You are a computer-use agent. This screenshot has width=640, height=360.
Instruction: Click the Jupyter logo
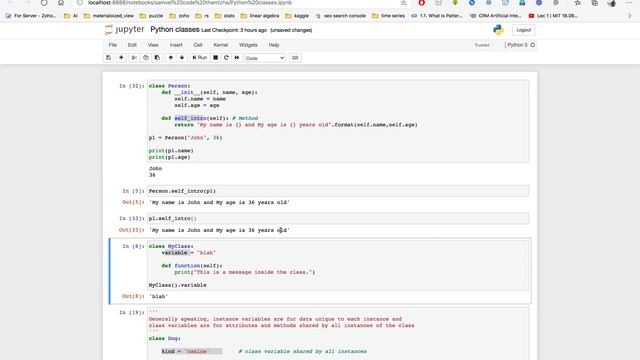125,29
